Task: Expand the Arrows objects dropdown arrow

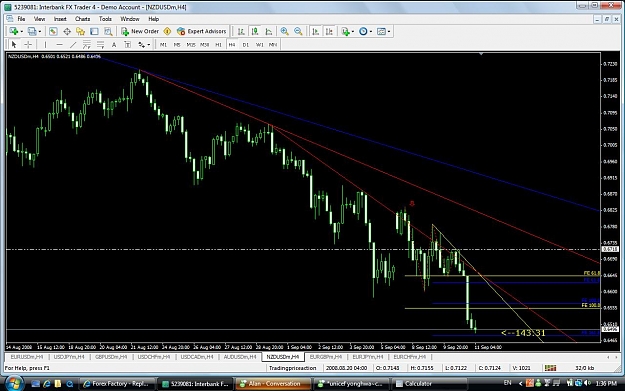Action: click(x=149, y=45)
